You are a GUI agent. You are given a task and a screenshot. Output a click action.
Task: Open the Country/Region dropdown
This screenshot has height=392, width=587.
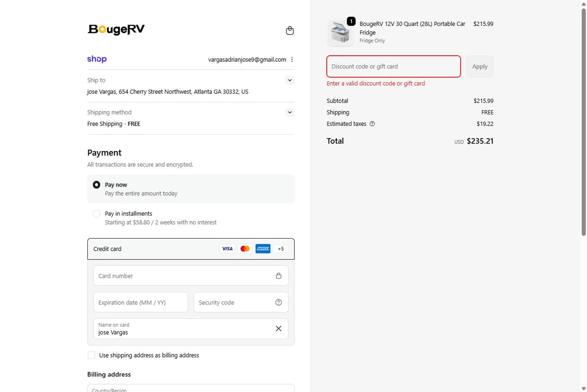[x=191, y=388]
